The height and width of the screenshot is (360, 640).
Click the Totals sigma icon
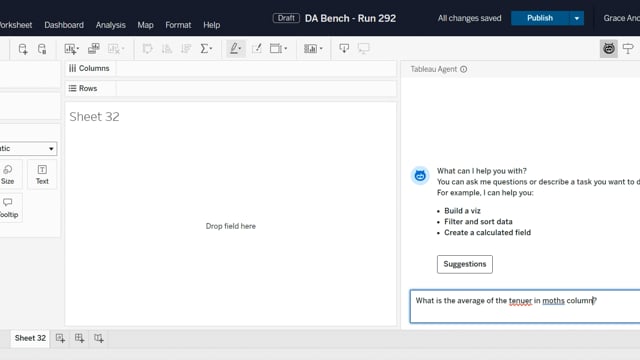pos(206,49)
